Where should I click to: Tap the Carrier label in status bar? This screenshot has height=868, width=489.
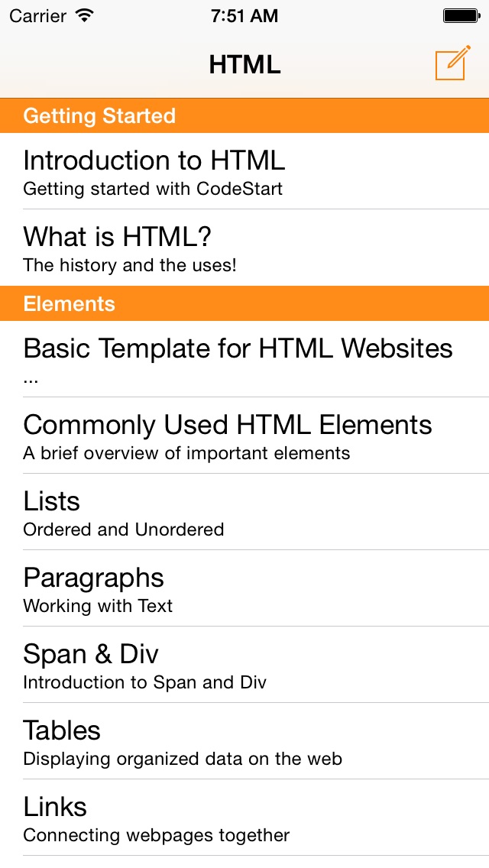[x=37, y=15]
